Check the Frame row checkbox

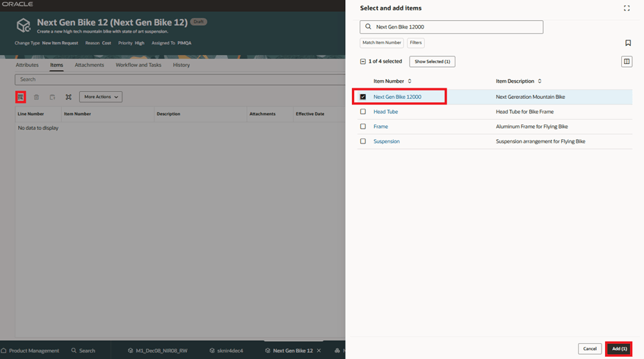click(x=362, y=127)
